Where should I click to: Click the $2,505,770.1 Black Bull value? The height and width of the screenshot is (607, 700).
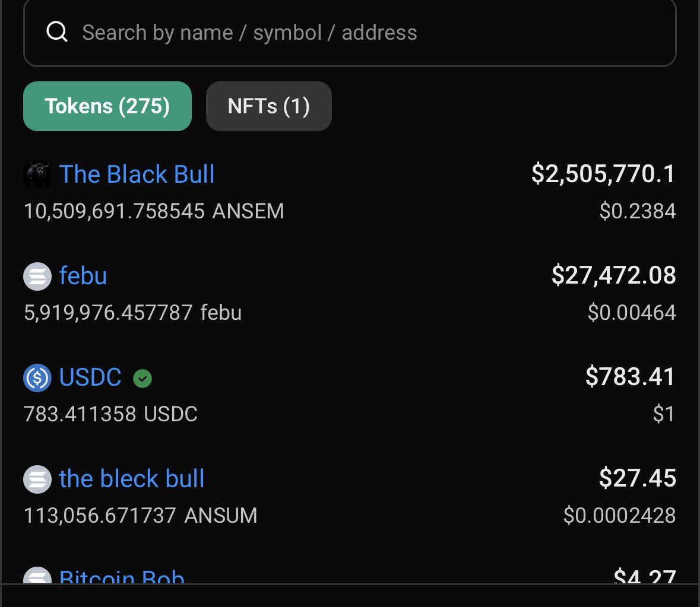604,173
